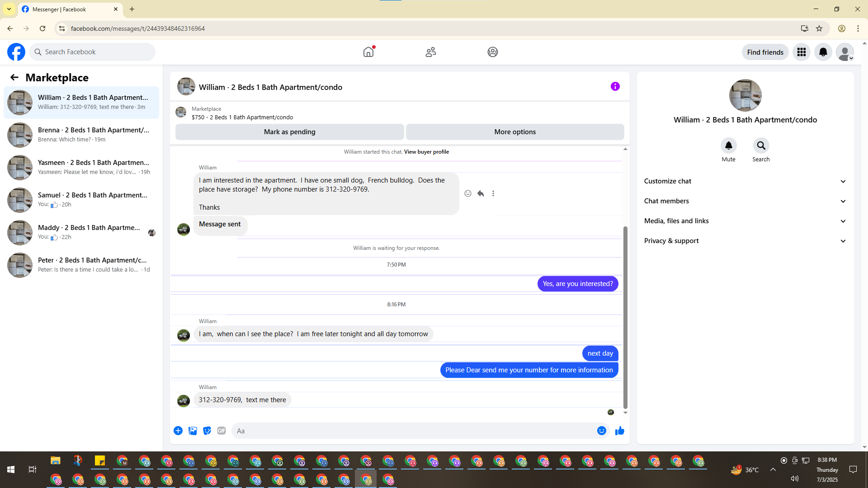The width and height of the screenshot is (868, 488).
Task: Open more actions via the plus icon
Action: (x=178, y=431)
